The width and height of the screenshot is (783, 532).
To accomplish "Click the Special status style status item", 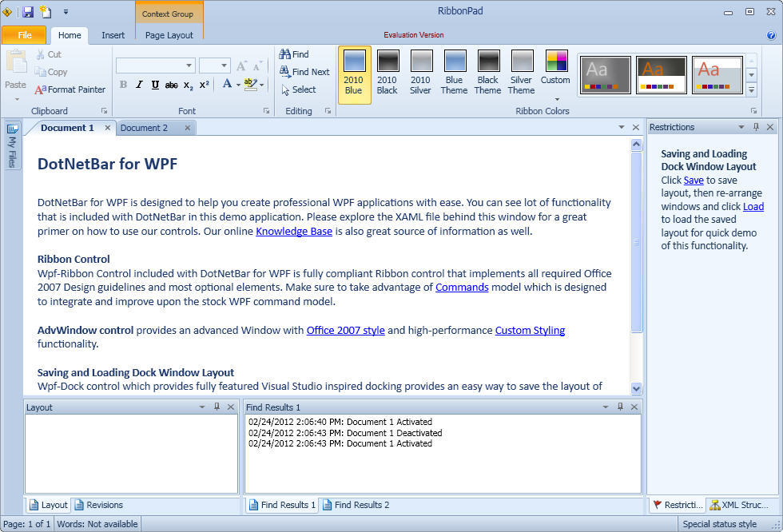I will (x=720, y=524).
